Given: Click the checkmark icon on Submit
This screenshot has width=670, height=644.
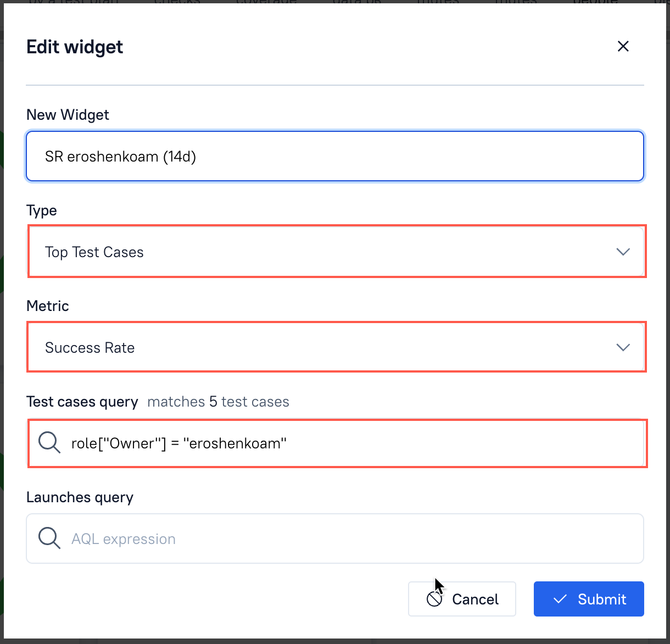Looking at the screenshot, I should coord(560,599).
